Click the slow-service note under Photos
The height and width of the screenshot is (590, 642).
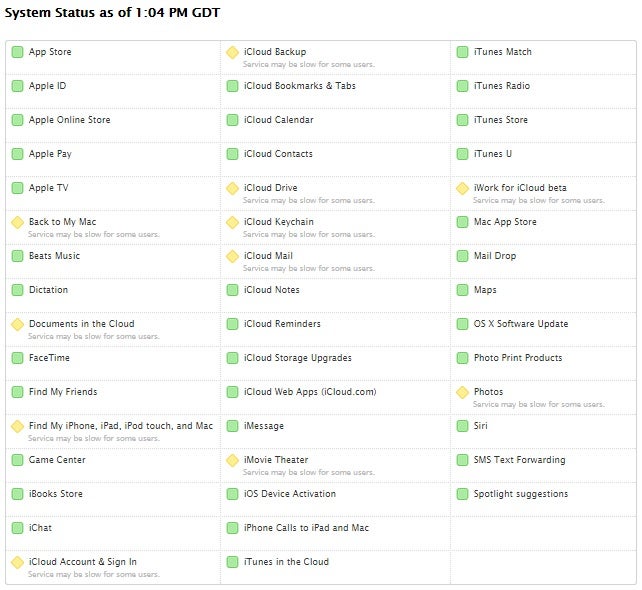(x=538, y=404)
